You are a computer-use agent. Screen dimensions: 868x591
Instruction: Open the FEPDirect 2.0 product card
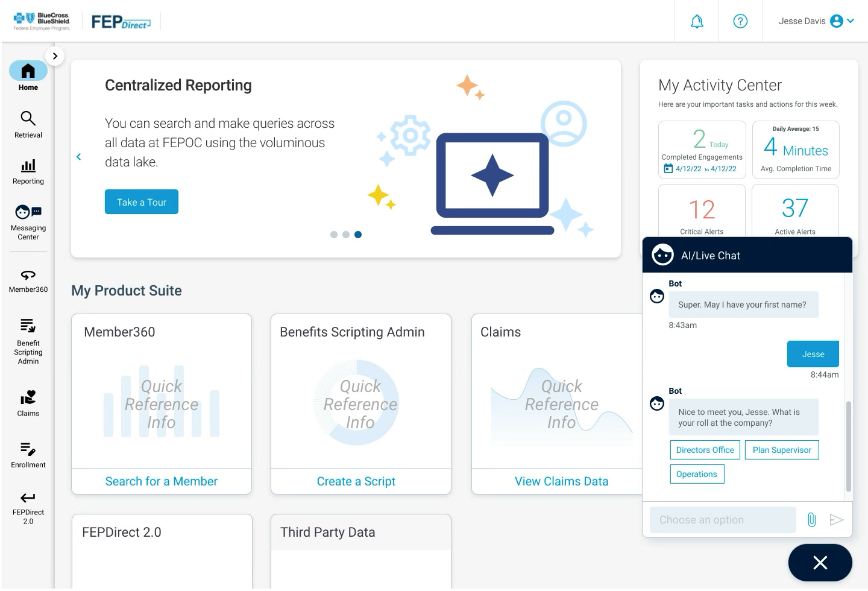point(162,551)
